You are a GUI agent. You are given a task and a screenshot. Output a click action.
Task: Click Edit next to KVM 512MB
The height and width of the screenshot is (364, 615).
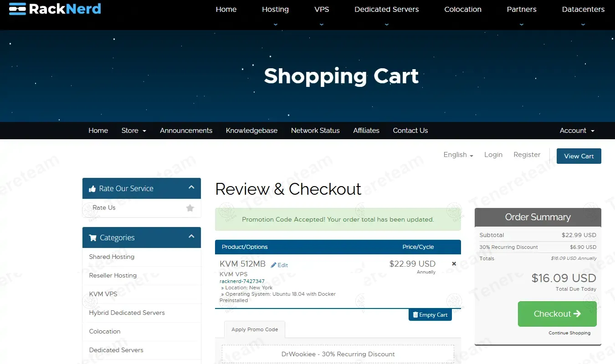[x=279, y=265]
